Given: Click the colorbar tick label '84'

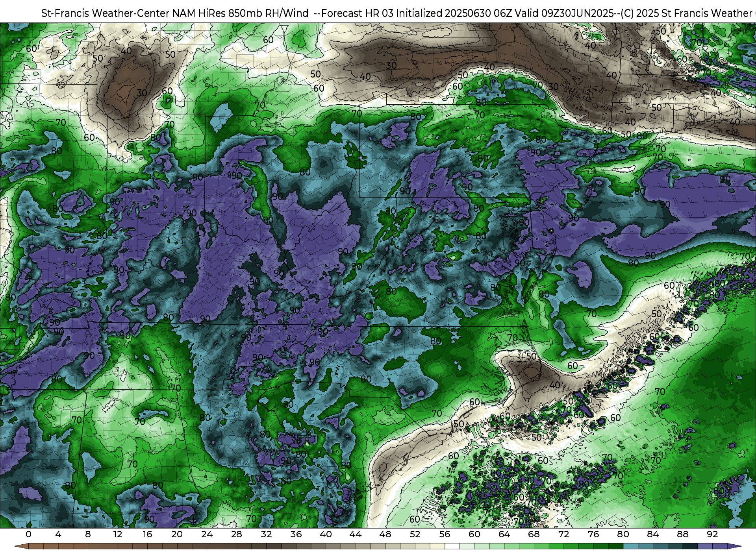Looking at the screenshot, I should pyautogui.click(x=653, y=534).
